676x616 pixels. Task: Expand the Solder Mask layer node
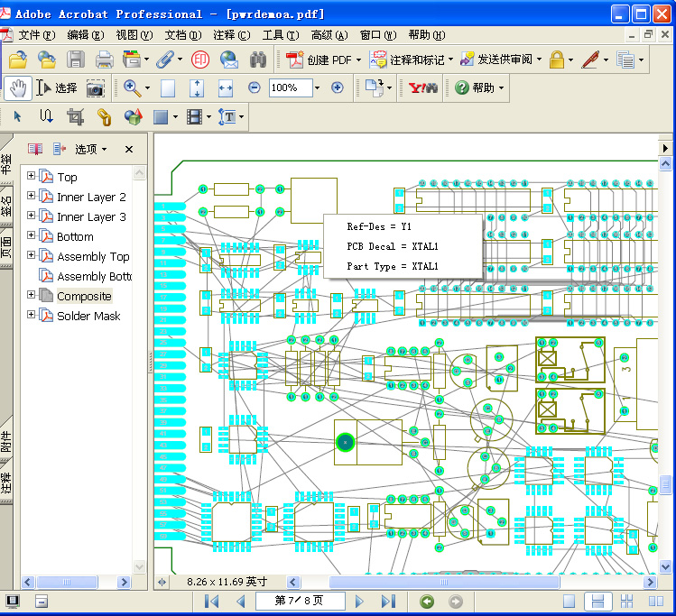click(x=32, y=315)
